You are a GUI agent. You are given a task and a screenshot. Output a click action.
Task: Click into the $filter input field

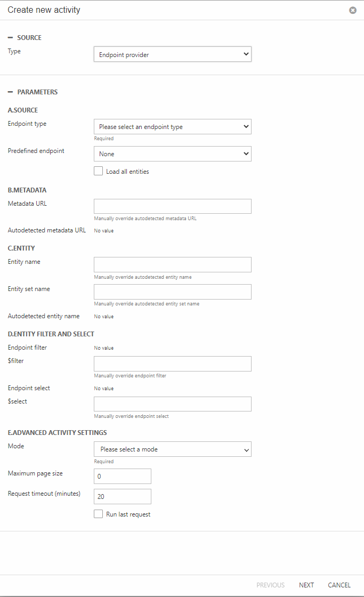172,364
